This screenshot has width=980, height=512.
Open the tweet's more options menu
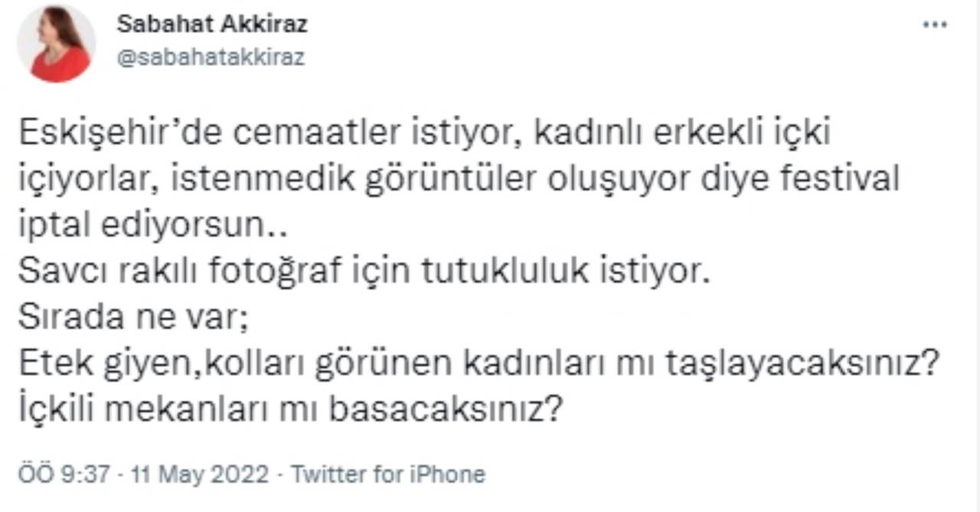pyautogui.click(x=935, y=25)
